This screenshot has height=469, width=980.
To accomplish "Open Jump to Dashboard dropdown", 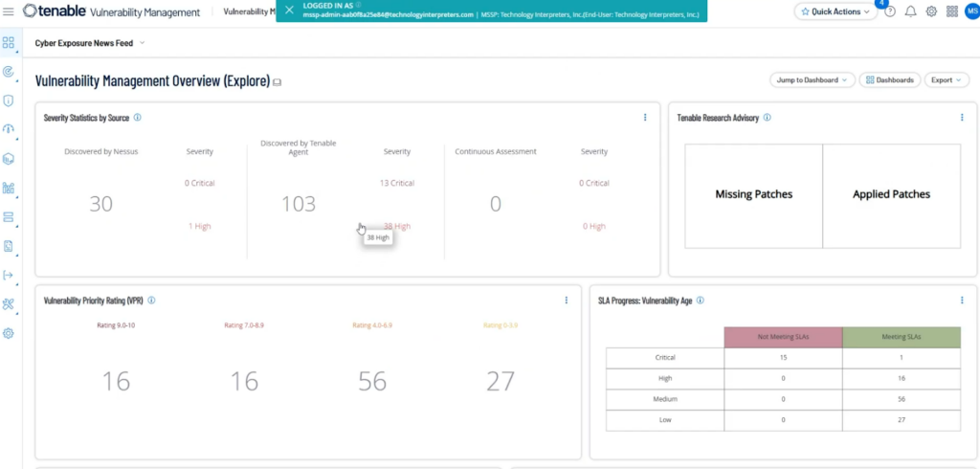I will point(812,80).
